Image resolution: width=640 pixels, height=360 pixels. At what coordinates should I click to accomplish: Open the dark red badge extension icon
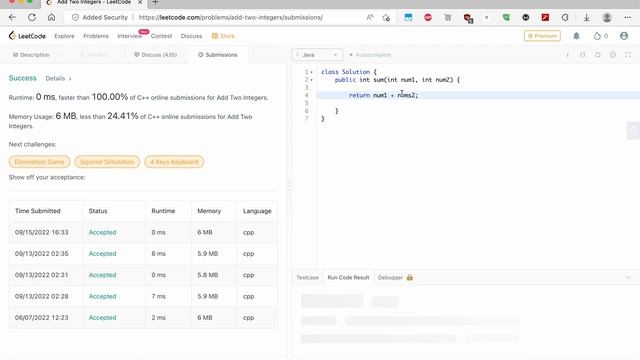click(468, 18)
